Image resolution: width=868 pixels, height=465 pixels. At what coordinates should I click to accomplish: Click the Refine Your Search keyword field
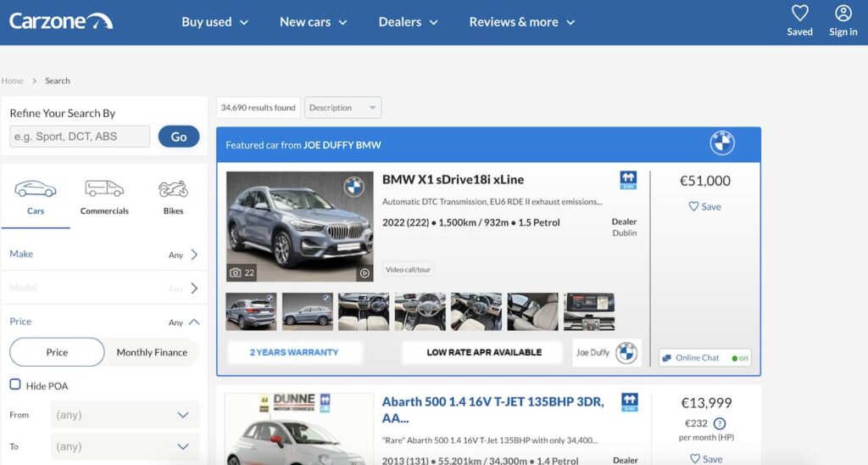pos(80,137)
